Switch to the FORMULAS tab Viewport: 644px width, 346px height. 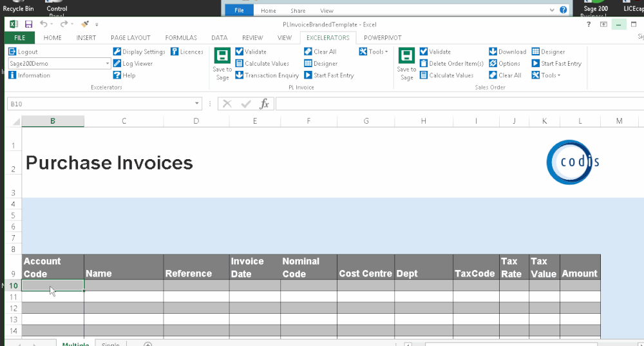point(181,38)
